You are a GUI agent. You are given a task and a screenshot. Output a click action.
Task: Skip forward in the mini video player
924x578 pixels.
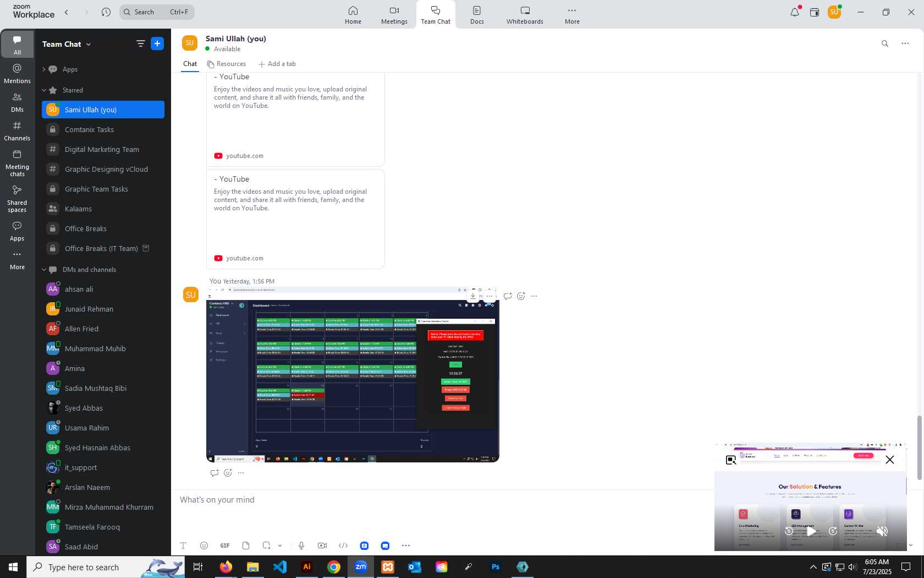click(x=833, y=531)
